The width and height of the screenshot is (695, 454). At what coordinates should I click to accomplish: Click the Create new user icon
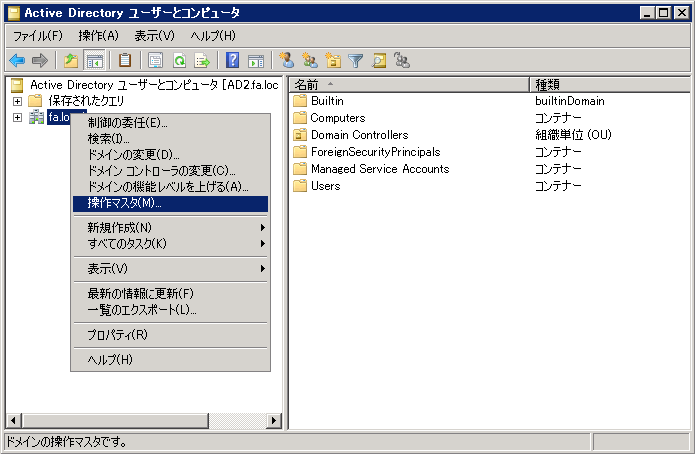point(287,60)
